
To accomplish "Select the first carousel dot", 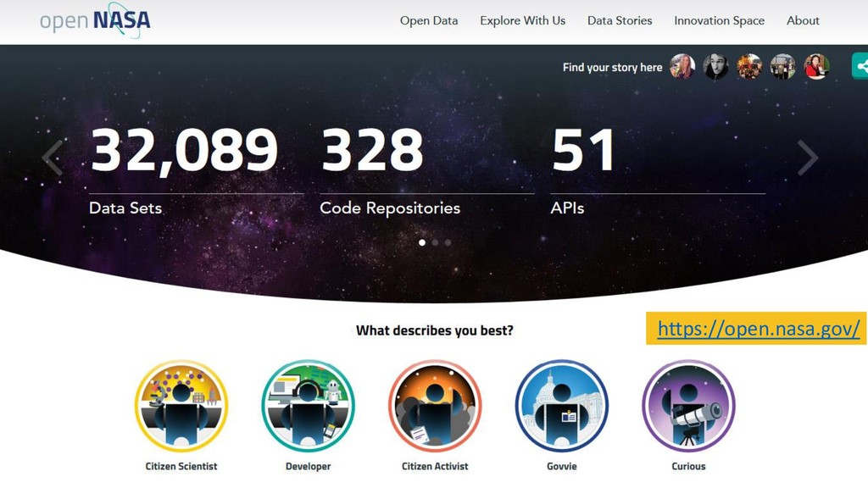I will pos(422,242).
